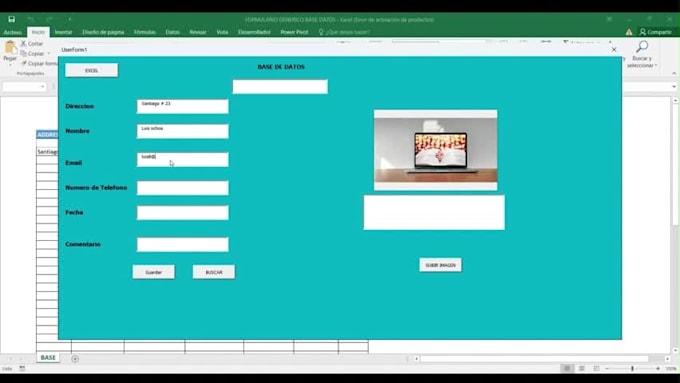
Task: Click the '¿Qué desea hacer?' search box
Action: point(344,32)
